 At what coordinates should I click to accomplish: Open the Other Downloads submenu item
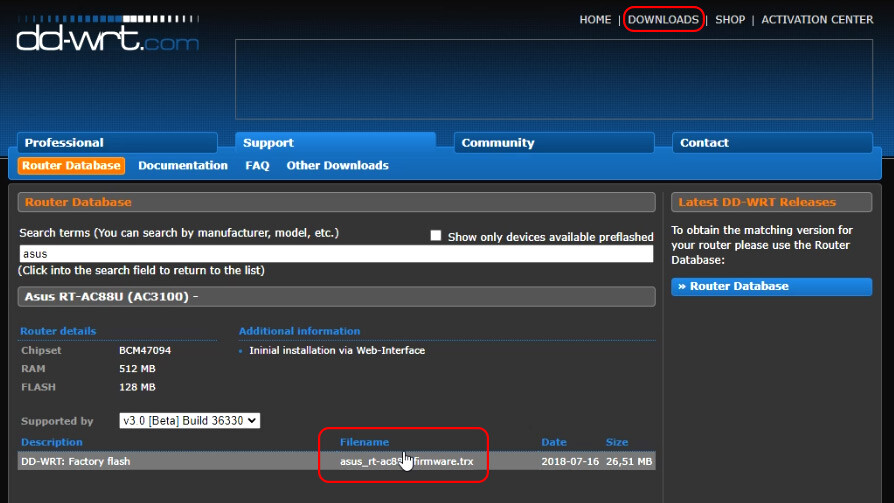pos(338,165)
